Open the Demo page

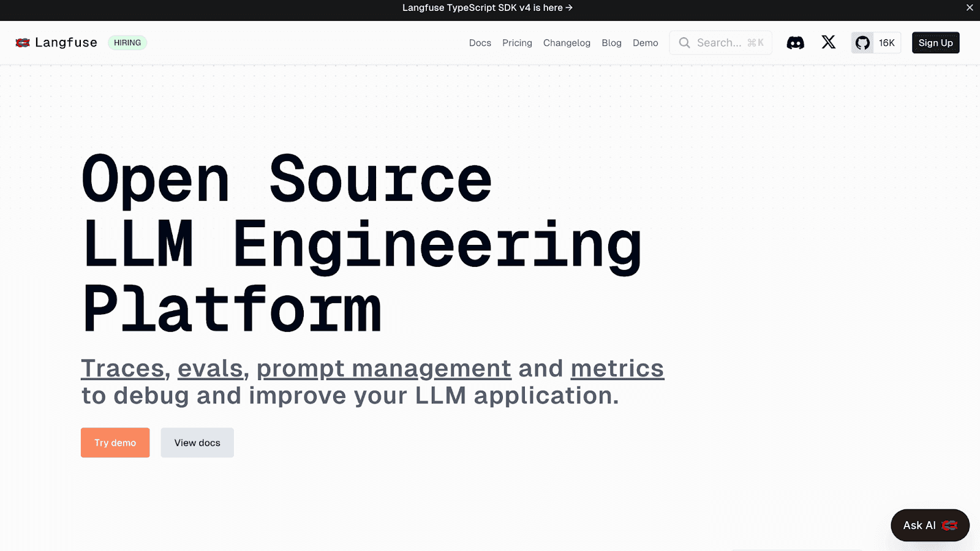coord(645,43)
